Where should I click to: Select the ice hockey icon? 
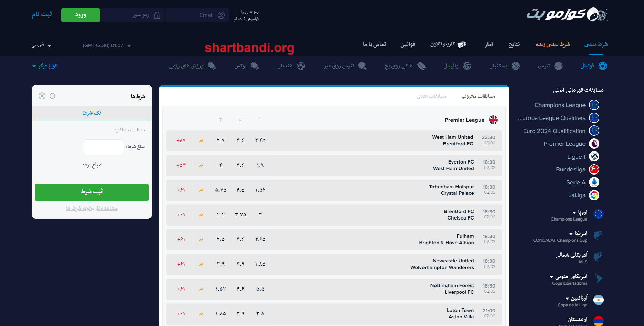point(421,66)
